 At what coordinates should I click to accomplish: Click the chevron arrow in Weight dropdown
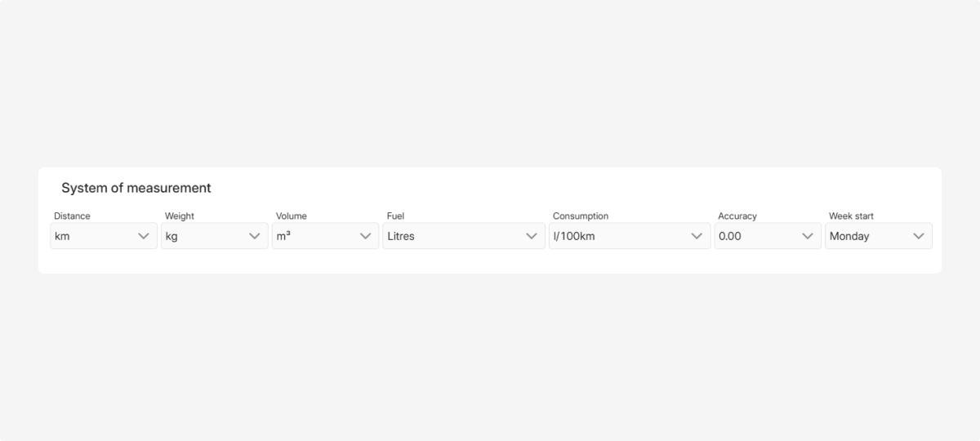pyautogui.click(x=255, y=236)
